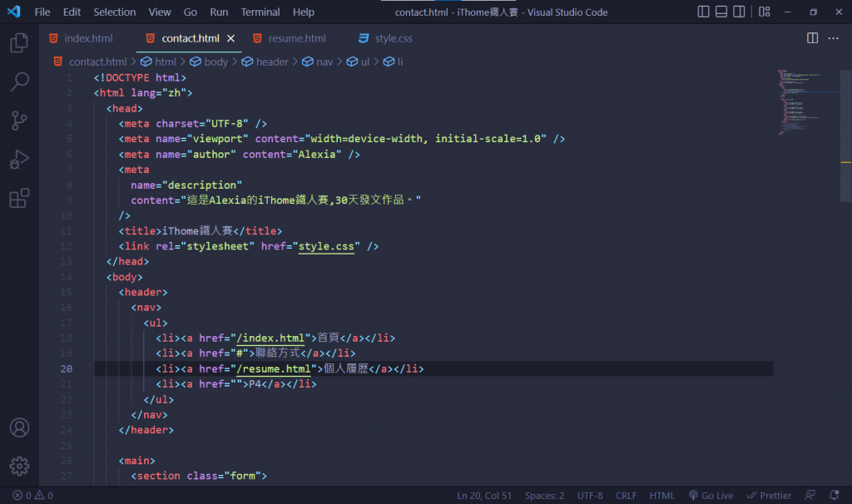
Task: Open the Edit menu
Action: (x=72, y=12)
